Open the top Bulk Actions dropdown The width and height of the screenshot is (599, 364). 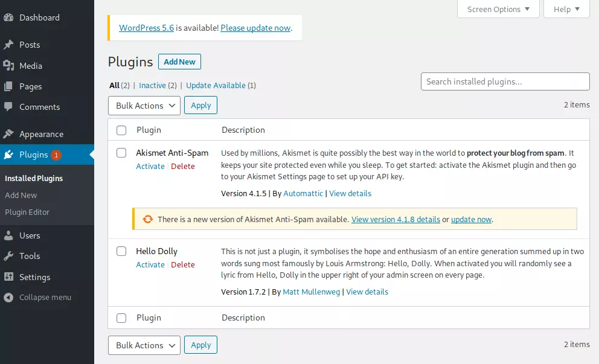(144, 106)
